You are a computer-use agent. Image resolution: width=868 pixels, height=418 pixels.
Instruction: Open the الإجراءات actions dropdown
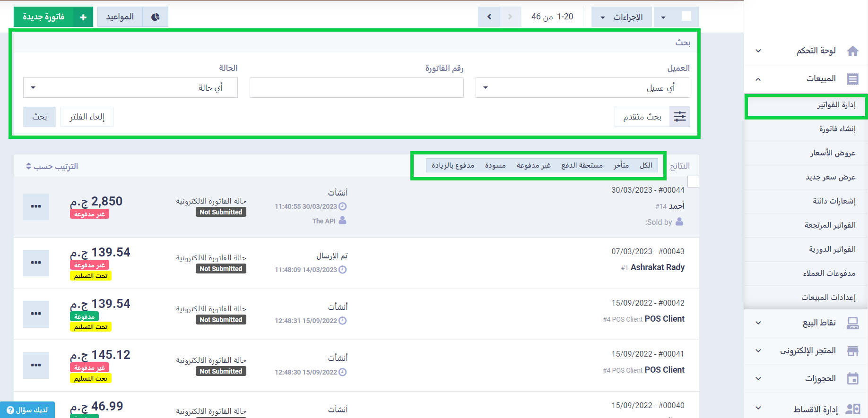coord(622,17)
